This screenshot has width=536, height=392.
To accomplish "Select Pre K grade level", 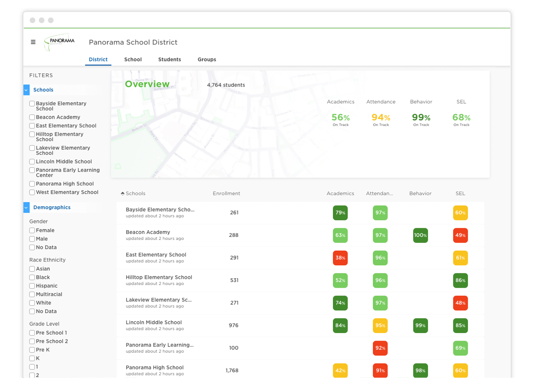I will pos(32,350).
